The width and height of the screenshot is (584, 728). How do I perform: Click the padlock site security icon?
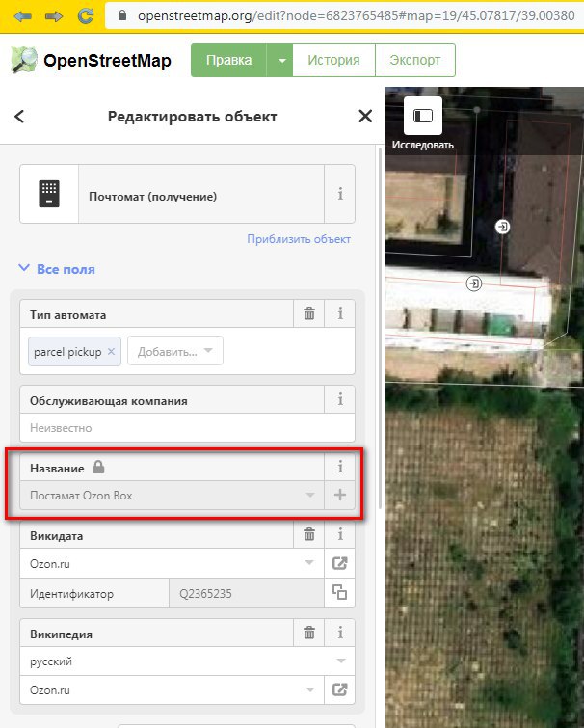pyautogui.click(x=122, y=15)
